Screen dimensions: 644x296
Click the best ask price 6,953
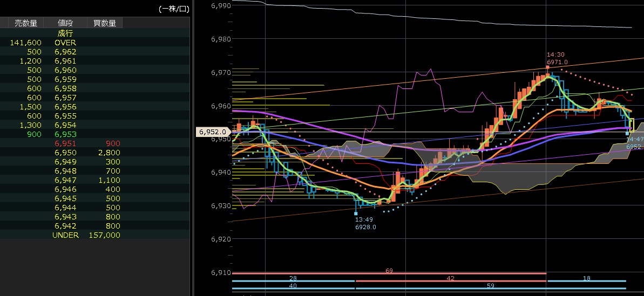click(65, 134)
